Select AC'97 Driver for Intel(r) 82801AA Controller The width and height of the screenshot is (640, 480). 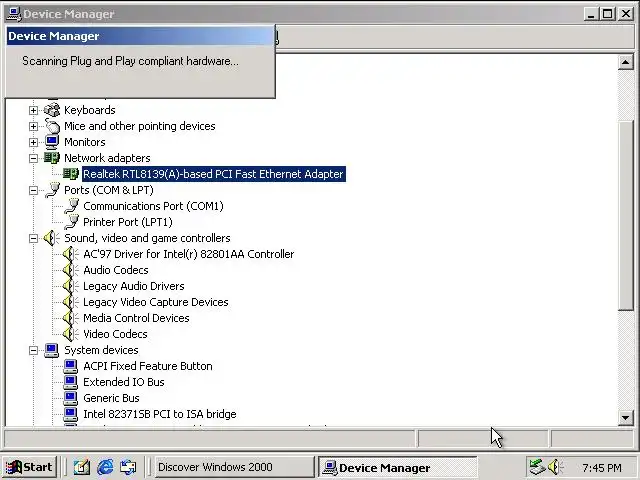click(189, 254)
